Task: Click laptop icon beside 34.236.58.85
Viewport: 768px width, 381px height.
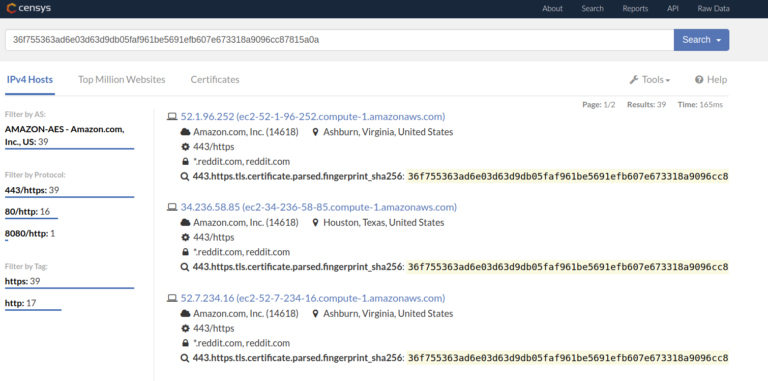Action: click(172, 207)
